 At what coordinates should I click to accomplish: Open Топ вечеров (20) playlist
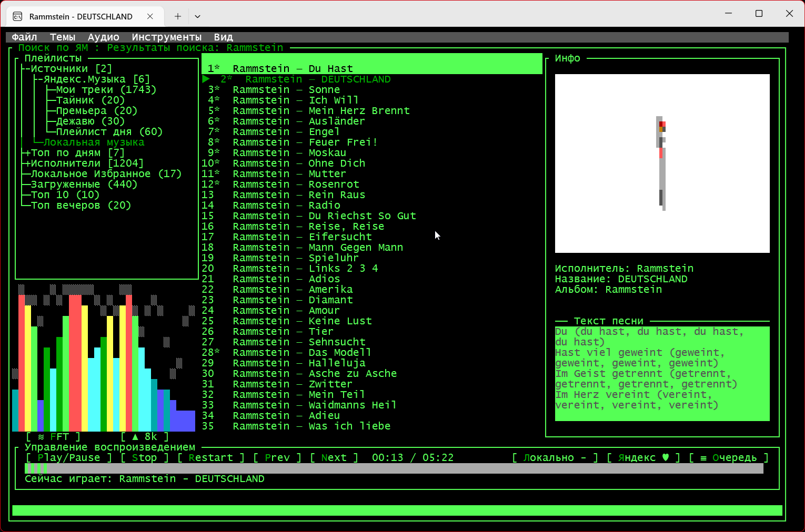click(81, 206)
